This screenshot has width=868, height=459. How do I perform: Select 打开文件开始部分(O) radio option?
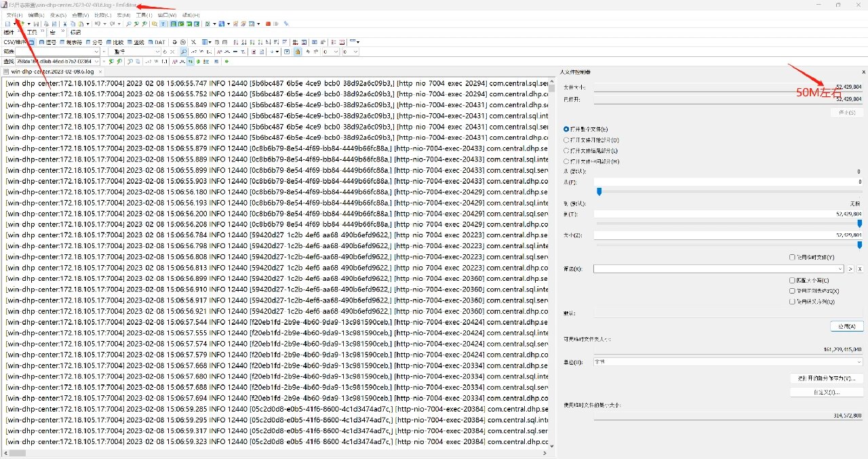[x=591, y=140]
